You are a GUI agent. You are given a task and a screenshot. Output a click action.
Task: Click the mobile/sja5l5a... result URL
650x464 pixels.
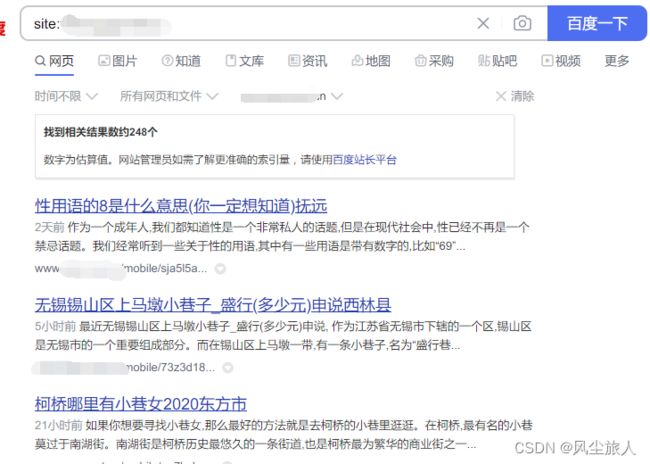[x=121, y=268]
